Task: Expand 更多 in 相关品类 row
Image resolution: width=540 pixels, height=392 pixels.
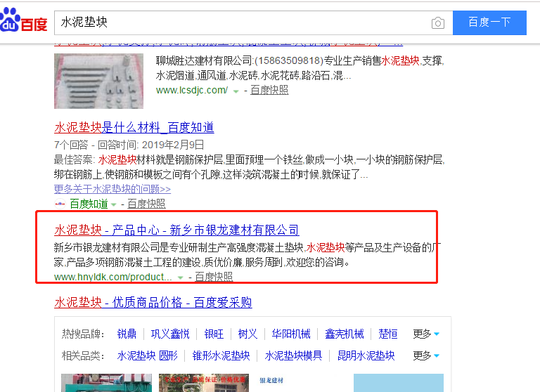Action: pos(426,355)
